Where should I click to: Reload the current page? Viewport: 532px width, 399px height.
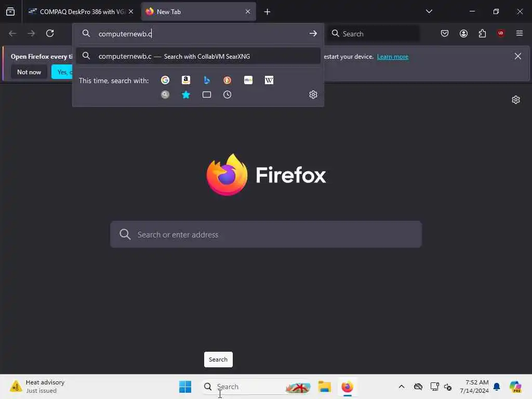(x=50, y=33)
